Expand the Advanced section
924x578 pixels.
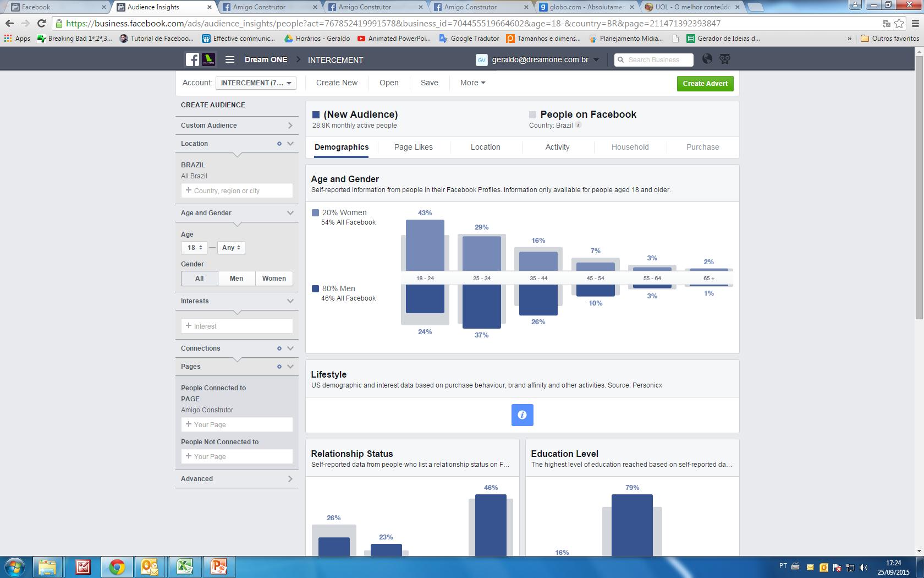pos(237,479)
